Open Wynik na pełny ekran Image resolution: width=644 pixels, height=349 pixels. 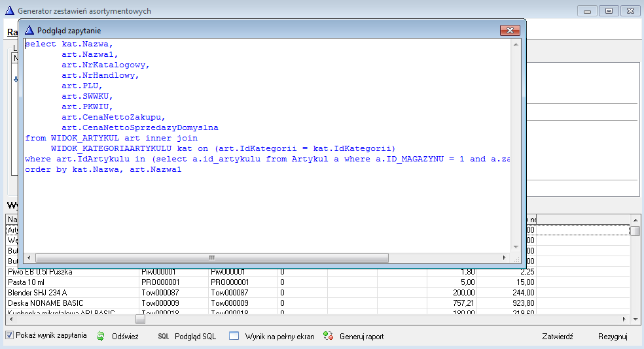(x=279, y=337)
